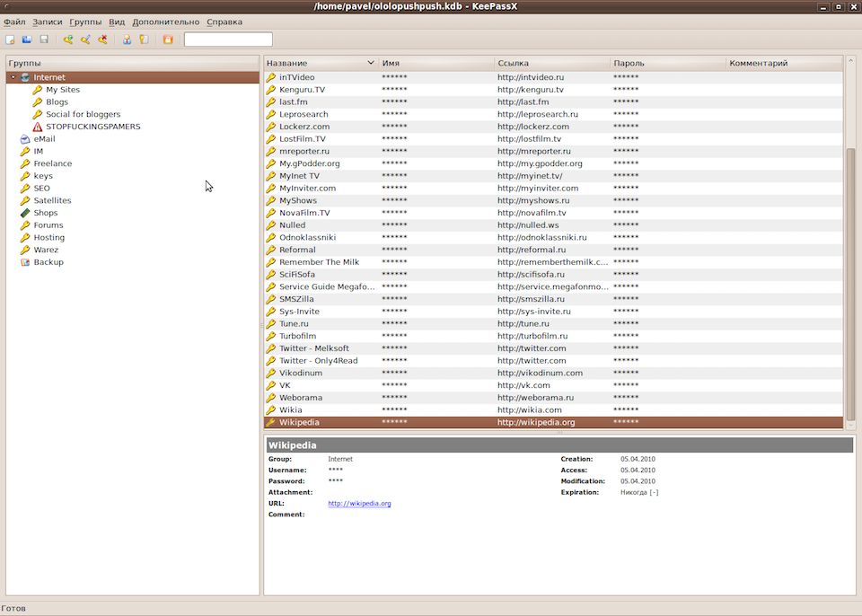Open the Записи menu

click(x=47, y=22)
